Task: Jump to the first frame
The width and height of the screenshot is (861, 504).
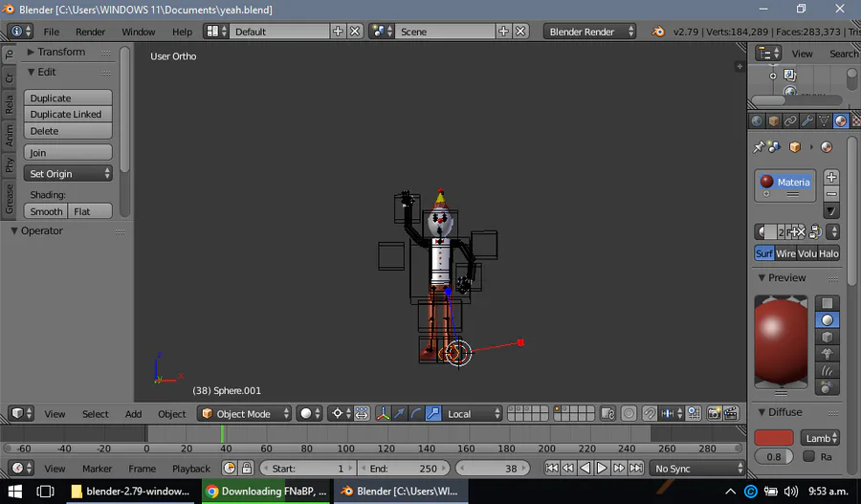Action: [552, 468]
